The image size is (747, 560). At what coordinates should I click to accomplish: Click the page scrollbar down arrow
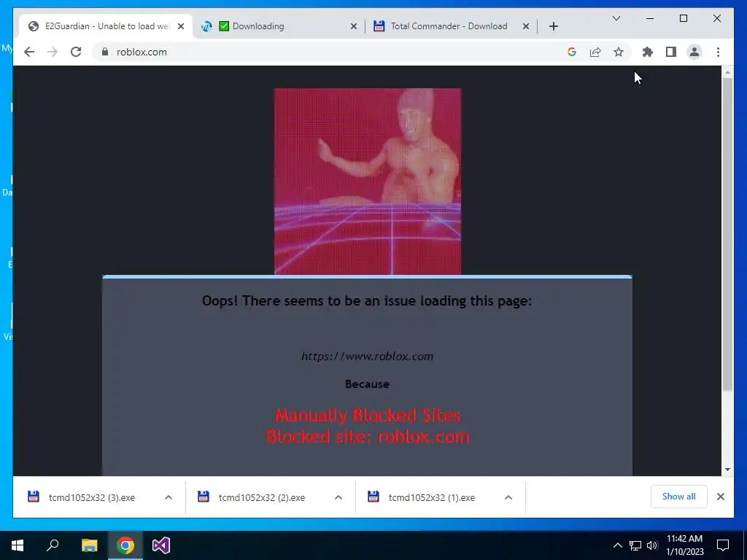727,470
